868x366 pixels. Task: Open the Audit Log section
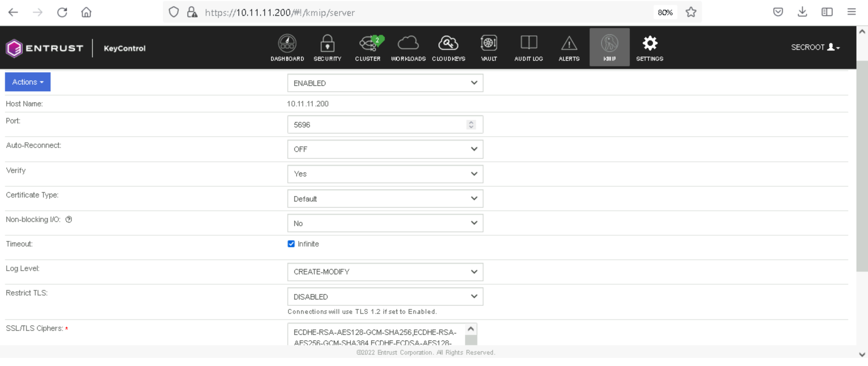pos(529,48)
